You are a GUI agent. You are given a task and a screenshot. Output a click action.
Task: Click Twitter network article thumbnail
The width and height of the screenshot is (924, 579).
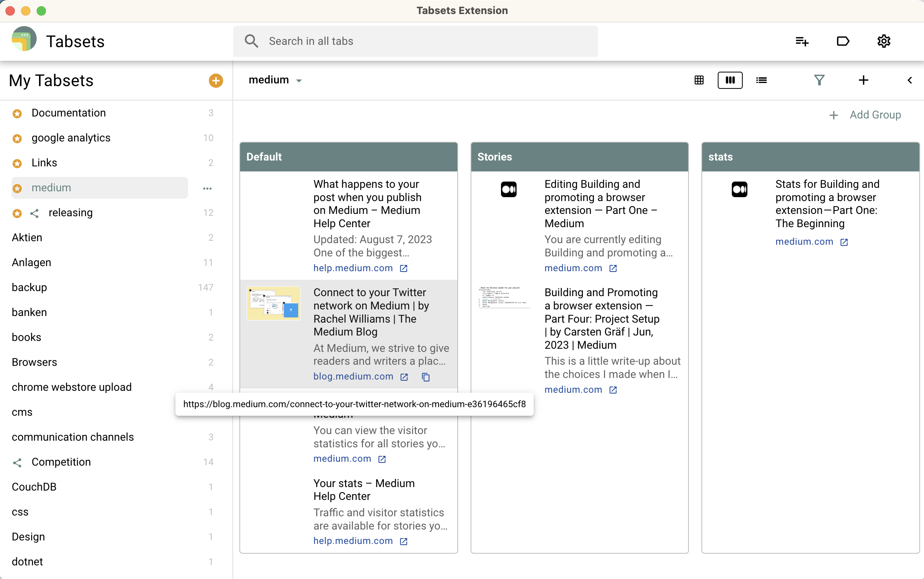tap(274, 303)
